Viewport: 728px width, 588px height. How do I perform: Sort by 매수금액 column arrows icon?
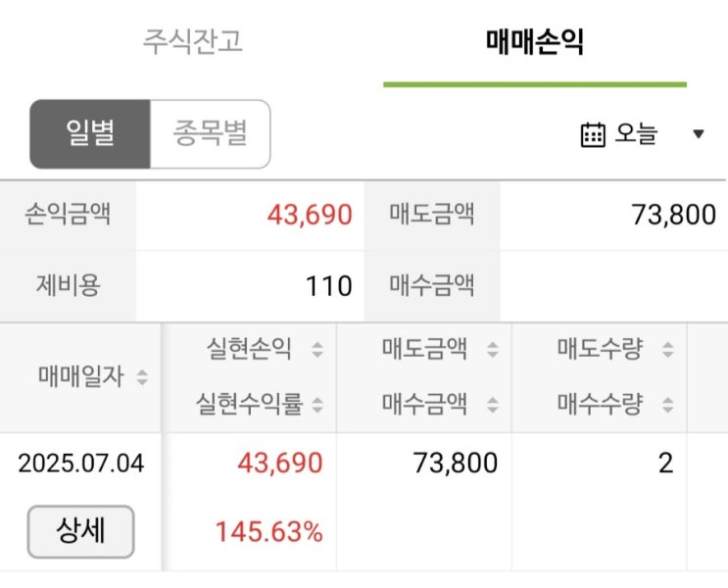click(492, 403)
